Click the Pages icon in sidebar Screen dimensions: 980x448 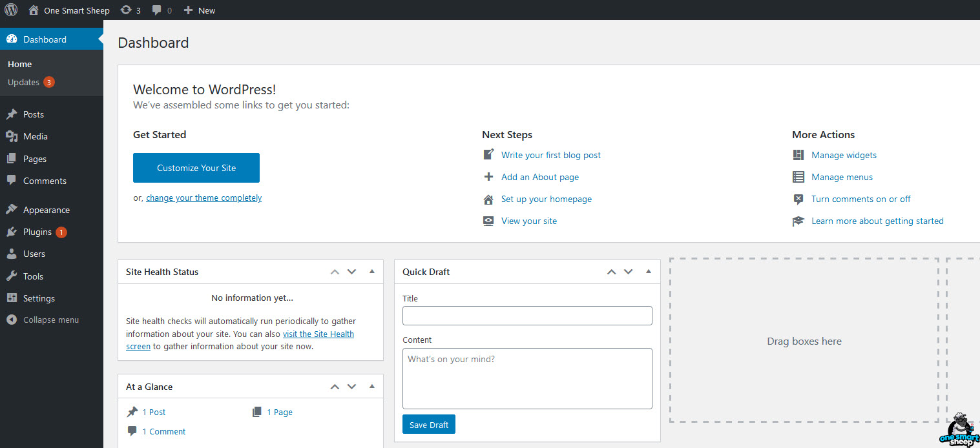tap(12, 159)
